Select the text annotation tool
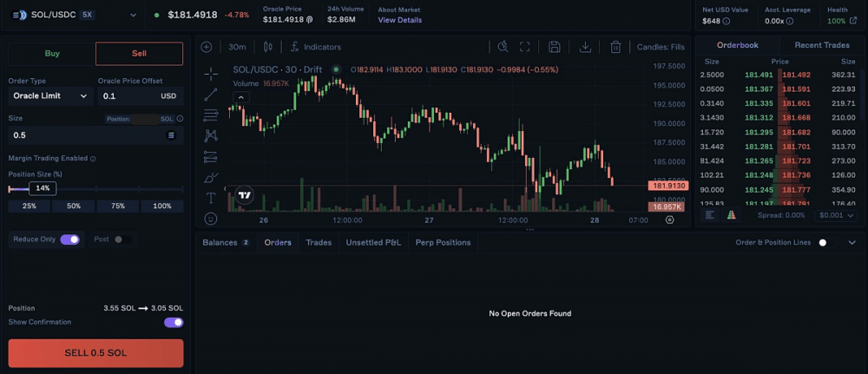The height and width of the screenshot is (374, 868). coord(210,198)
